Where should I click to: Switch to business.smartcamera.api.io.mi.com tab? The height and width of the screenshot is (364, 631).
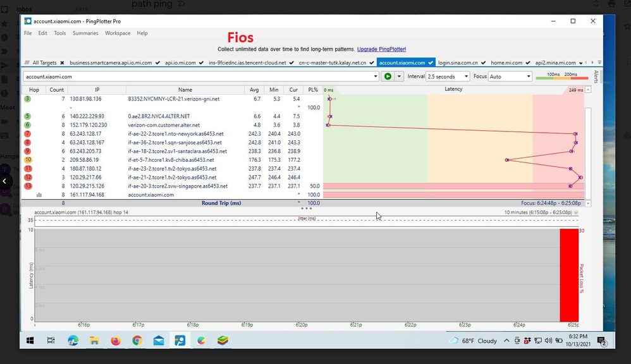point(111,63)
